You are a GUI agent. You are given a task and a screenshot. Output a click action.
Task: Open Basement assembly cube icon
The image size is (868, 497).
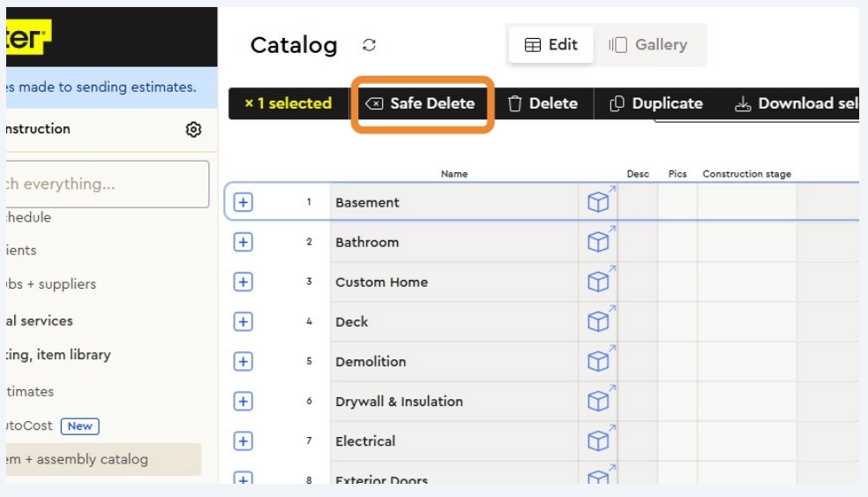[x=599, y=202]
